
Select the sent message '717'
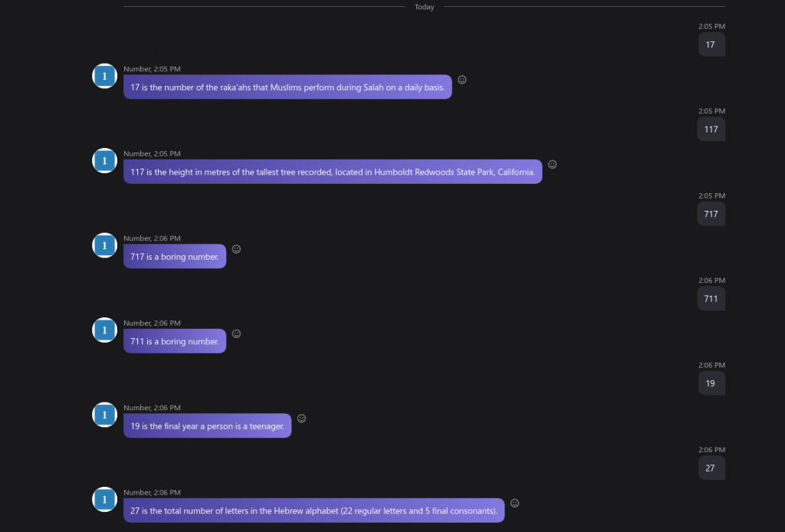point(711,214)
